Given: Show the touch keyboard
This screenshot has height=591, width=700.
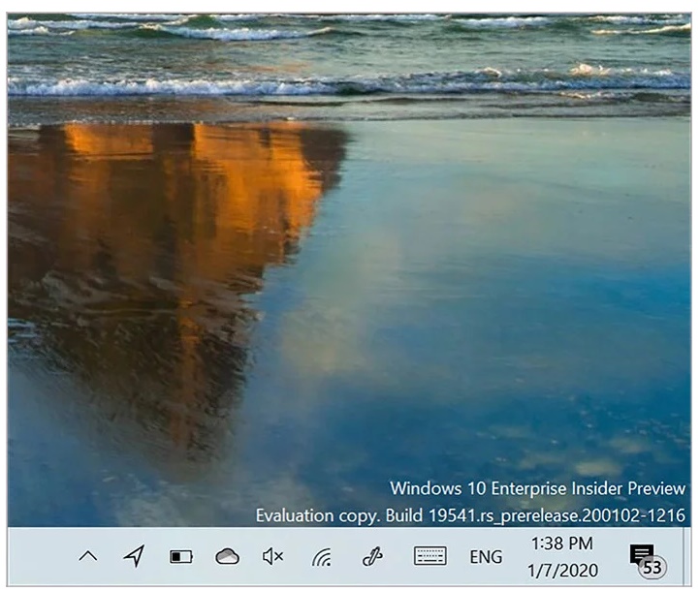Looking at the screenshot, I should [x=430, y=556].
